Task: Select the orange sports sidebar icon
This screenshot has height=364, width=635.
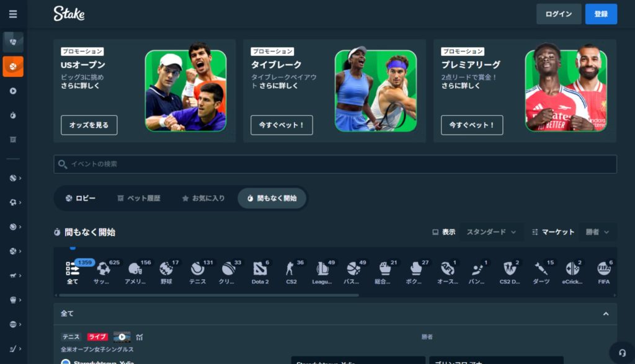Action: (13, 66)
